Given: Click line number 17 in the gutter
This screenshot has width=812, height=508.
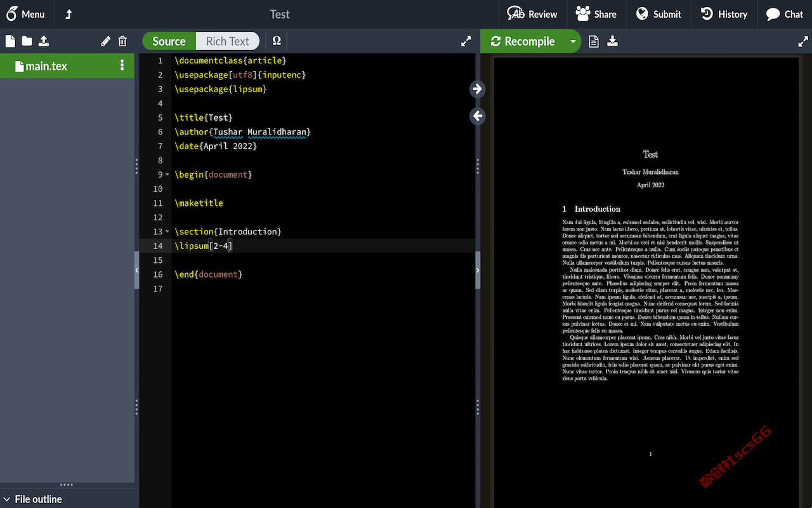Looking at the screenshot, I should [x=158, y=289].
